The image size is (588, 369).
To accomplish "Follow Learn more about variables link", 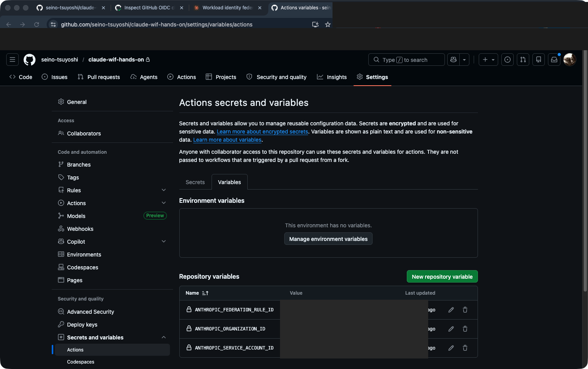I will click(227, 140).
